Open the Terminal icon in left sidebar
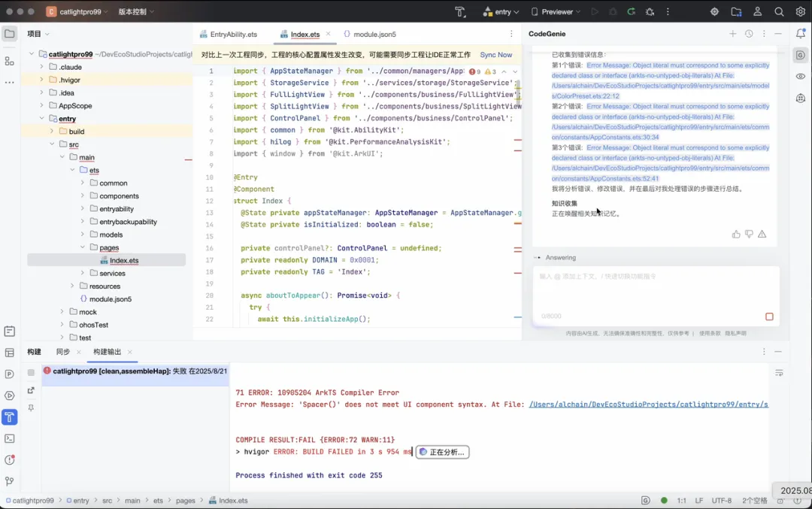This screenshot has height=509, width=812. (9, 438)
